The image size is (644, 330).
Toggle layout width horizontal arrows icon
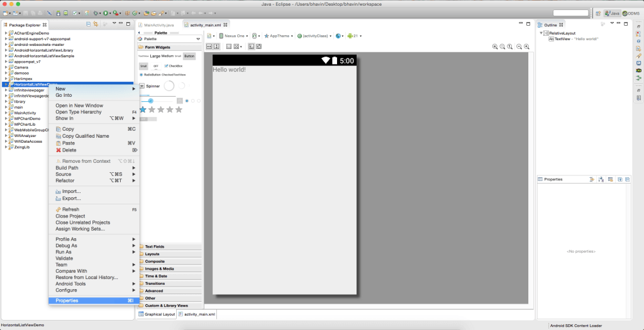(x=209, y=47)
